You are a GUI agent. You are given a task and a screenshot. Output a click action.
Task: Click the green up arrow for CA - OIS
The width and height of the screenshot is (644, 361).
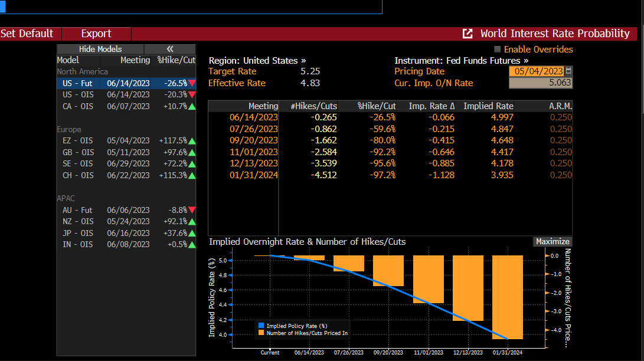[192, 107]
